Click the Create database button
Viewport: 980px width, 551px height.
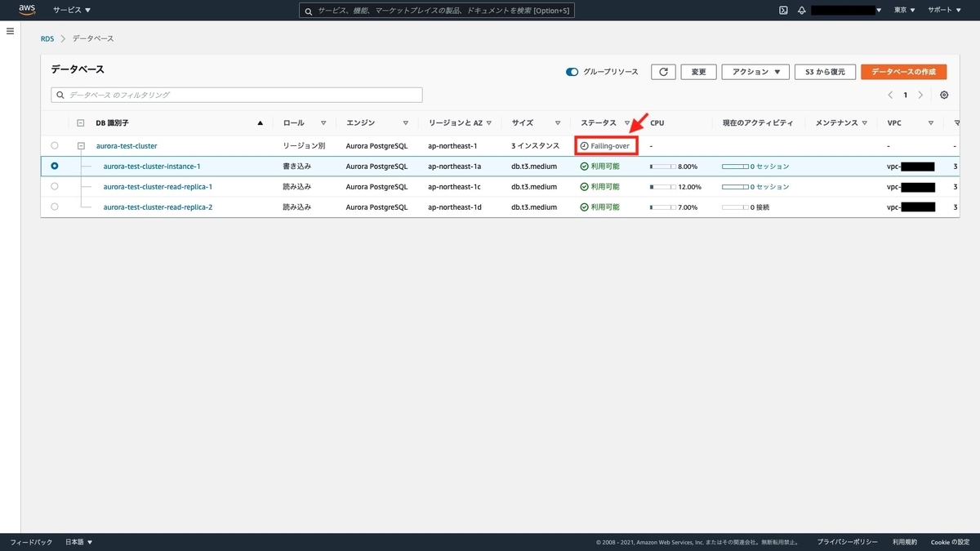(903, 72)
